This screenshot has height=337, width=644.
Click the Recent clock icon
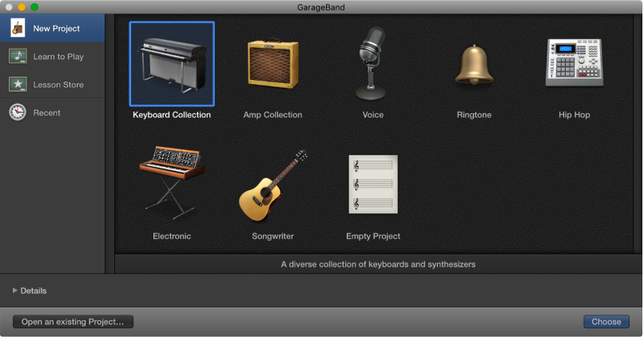[18, 112]
